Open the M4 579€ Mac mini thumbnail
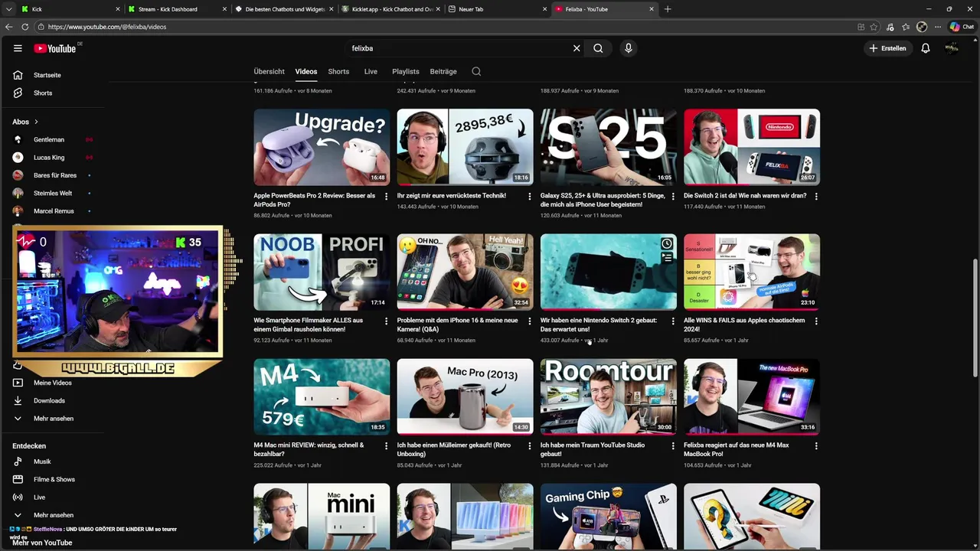The image size is (980, 551). point(322,396)
